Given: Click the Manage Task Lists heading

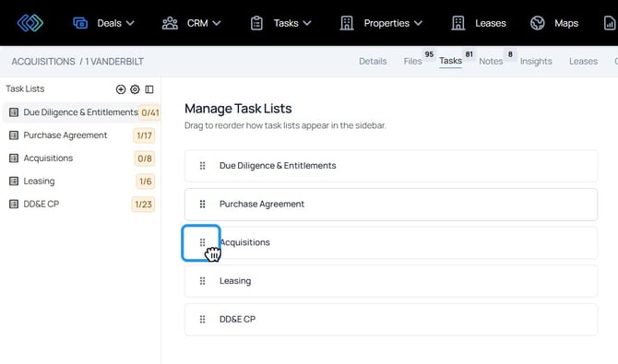Looking at the screenshot, I should pyautogui.click(x=238, y=109).
